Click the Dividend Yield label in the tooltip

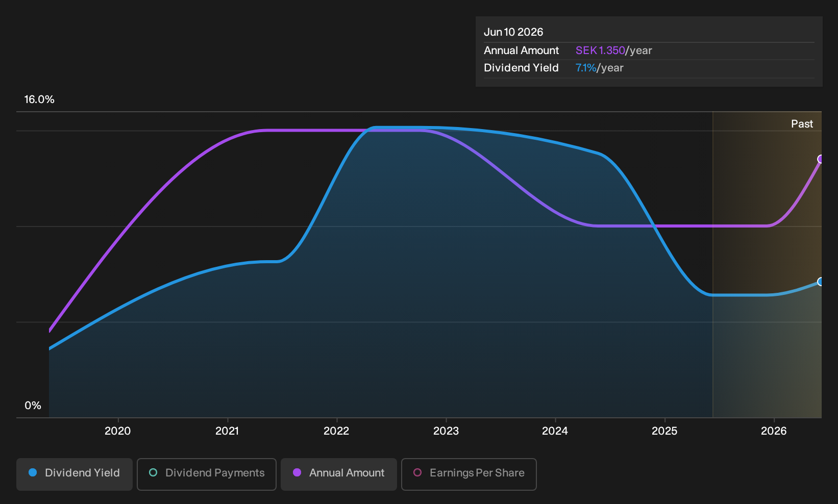(522, 68)
